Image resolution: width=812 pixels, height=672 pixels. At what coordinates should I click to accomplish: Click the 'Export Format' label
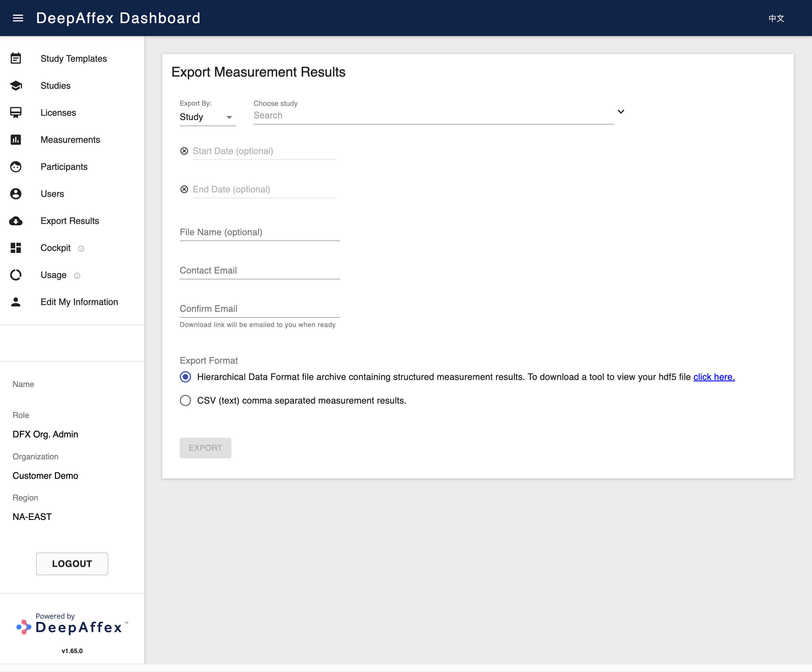click(x=209, y=361)
